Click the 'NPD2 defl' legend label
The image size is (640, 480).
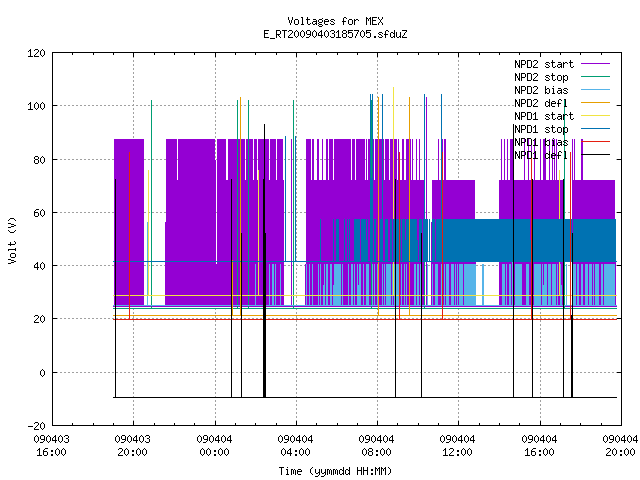point(541,103)
